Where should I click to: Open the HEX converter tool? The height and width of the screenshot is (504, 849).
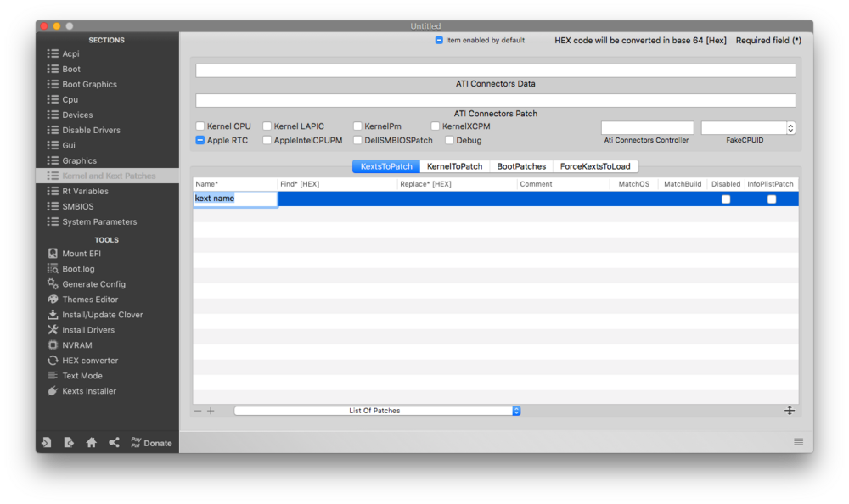89,361
